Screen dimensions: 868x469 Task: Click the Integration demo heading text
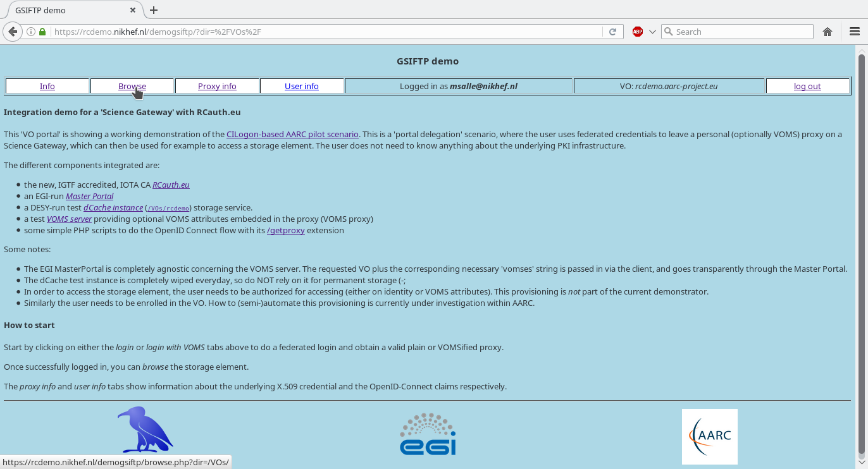122,112
